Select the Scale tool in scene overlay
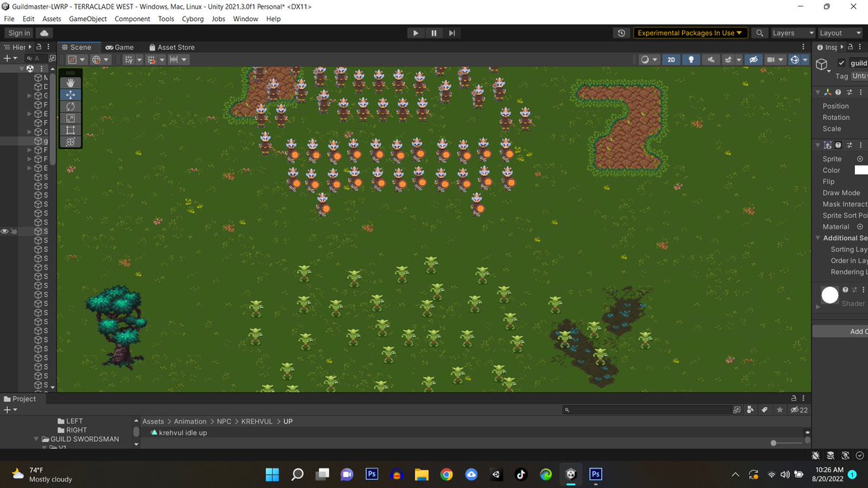Image resolution: width=868 pixels, height=488 pixels. click(x=70, y=118)
